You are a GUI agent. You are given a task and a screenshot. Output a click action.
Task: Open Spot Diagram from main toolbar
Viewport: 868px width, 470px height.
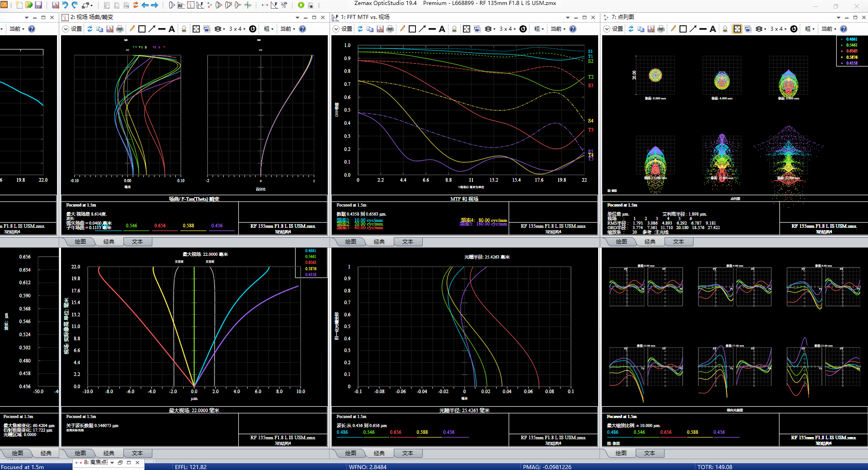pos(209,5)
